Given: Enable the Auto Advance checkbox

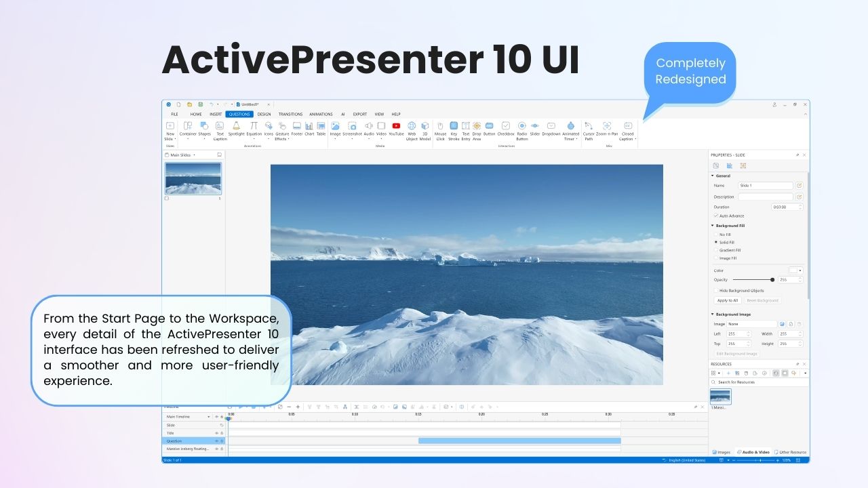Looking at the screenshot, I should pyautogui.click(x=715, y=216).
